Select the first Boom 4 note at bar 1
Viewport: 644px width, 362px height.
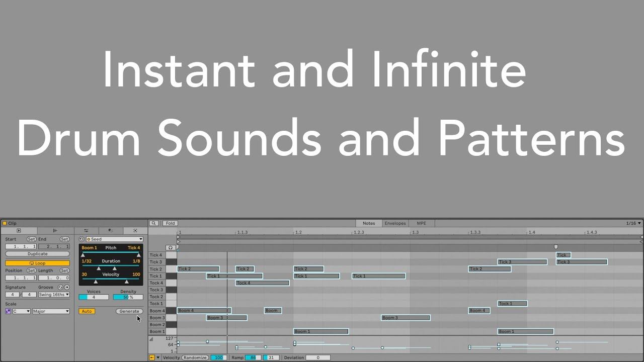[x=204, y=311]
